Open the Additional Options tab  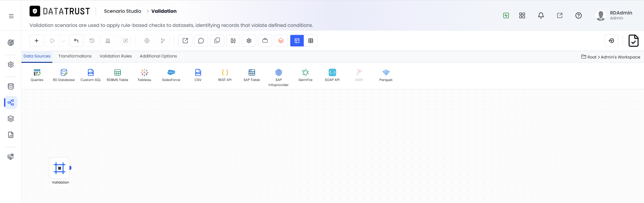click(158, 56)
